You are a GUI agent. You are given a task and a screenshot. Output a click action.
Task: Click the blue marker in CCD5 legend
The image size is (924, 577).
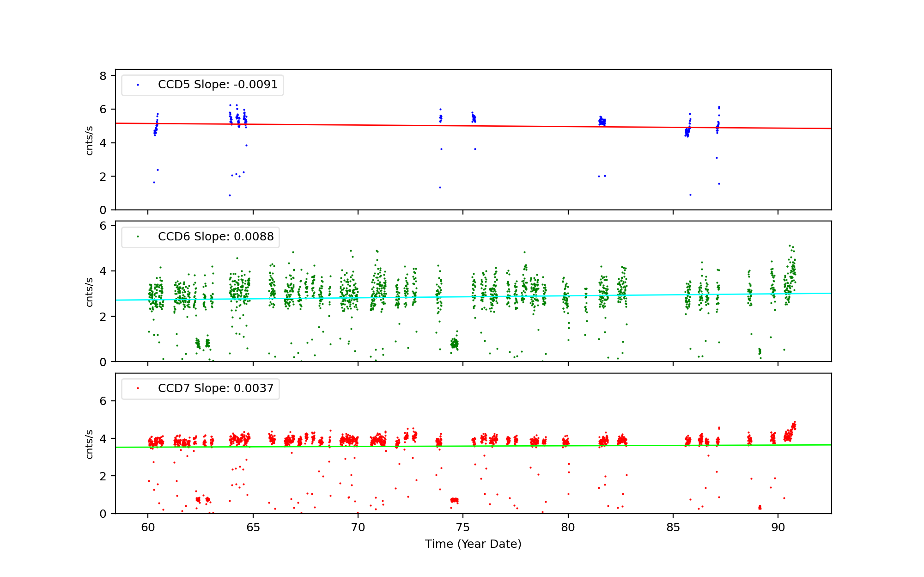[138, 85]
